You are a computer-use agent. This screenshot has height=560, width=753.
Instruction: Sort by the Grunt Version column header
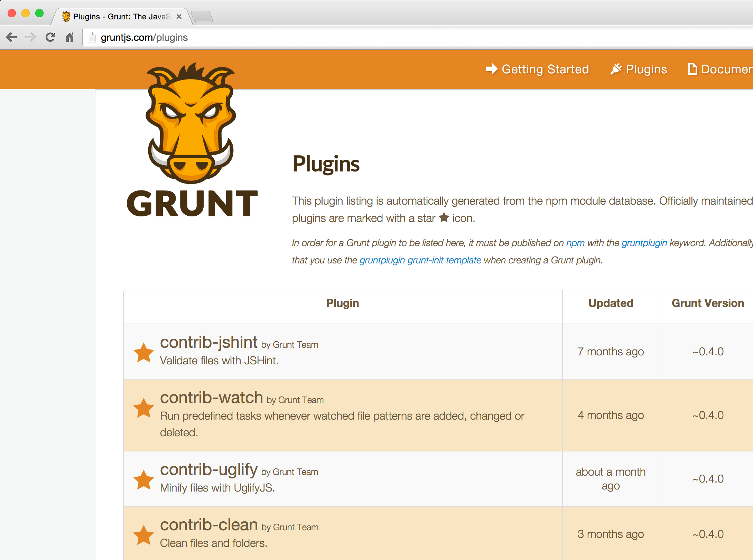click(708, 303)
